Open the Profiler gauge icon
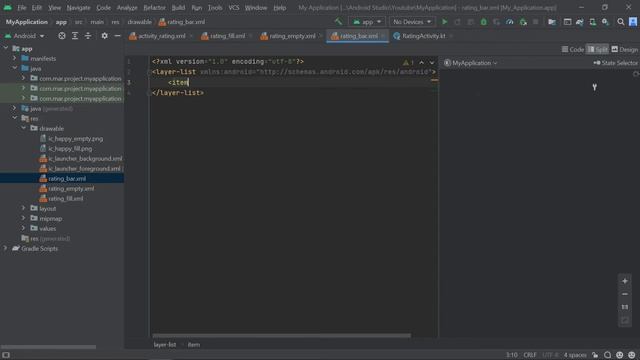The image size is (640, 360). coord(510,22)
